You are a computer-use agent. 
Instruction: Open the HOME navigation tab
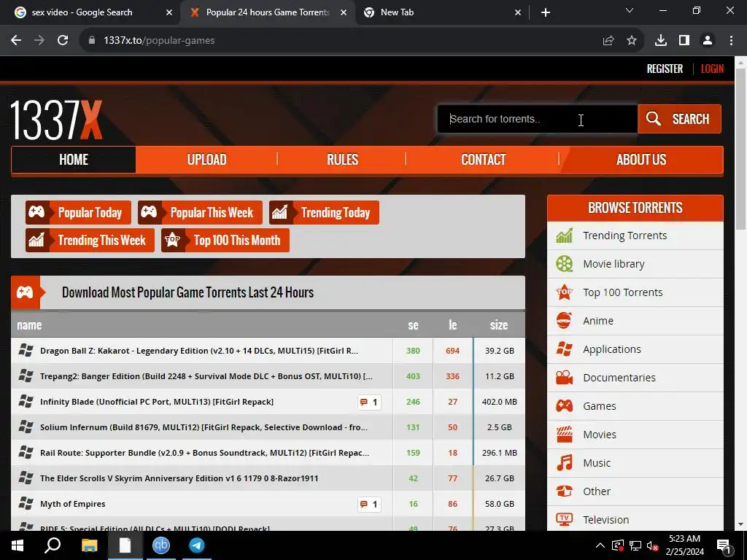74,160
